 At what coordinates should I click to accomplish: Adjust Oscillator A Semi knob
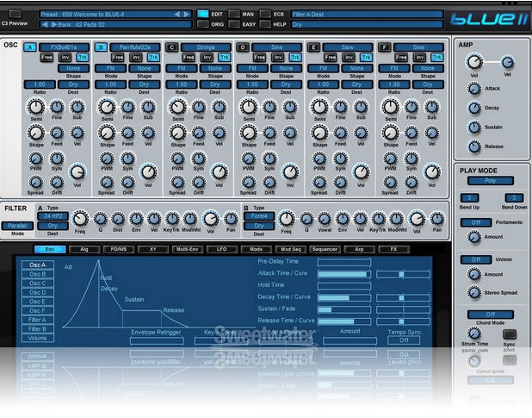point(36,107)
